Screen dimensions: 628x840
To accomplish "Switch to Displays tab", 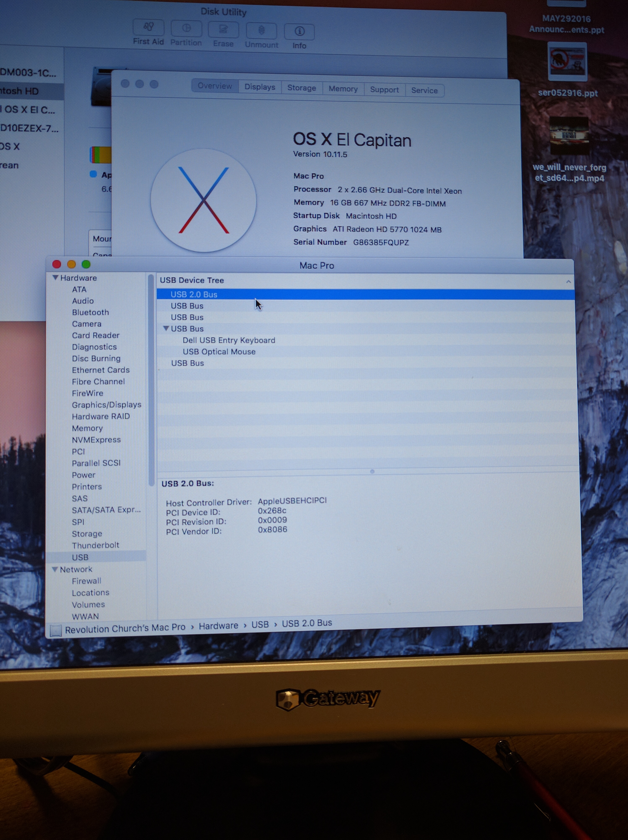I will tap(260, 87).
